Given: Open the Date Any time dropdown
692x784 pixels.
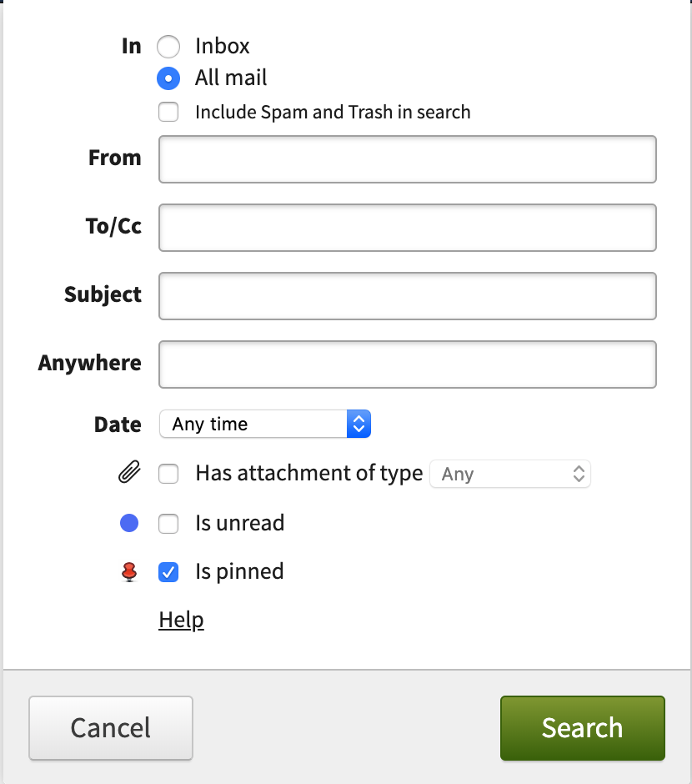Looking at the screenshot, I should pyautogui.click(x=264, y=424).
